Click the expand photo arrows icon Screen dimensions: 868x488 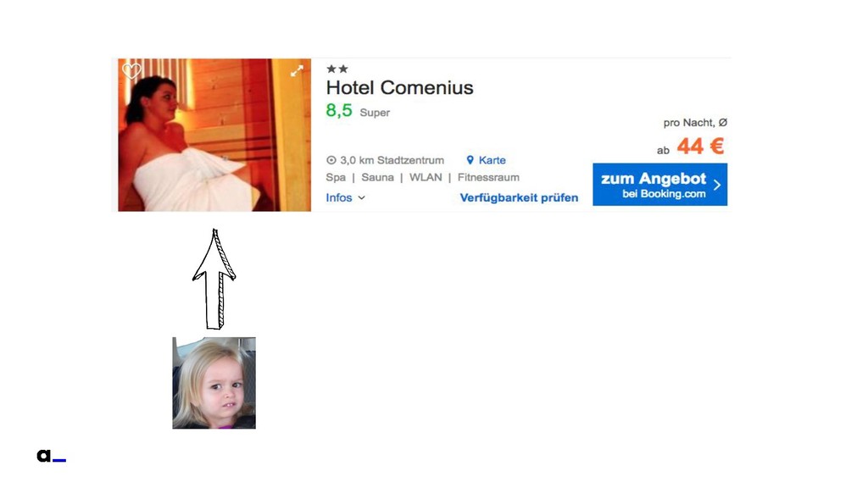[298, 71]
